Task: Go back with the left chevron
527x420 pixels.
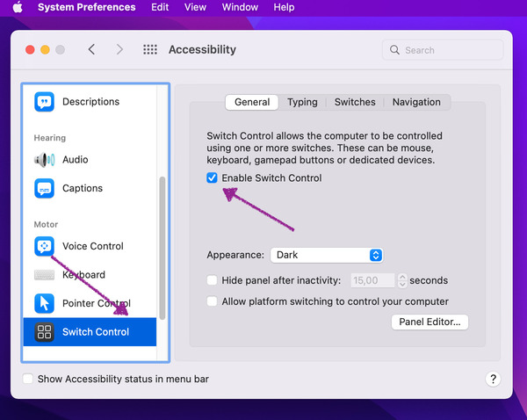Action: click(91, 49)
